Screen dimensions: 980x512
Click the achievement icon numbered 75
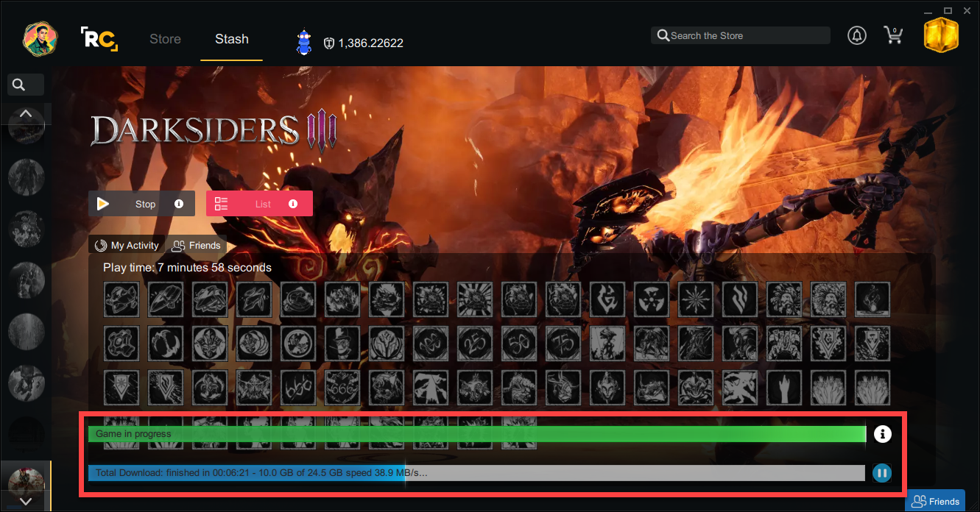[x=563, y=344]
